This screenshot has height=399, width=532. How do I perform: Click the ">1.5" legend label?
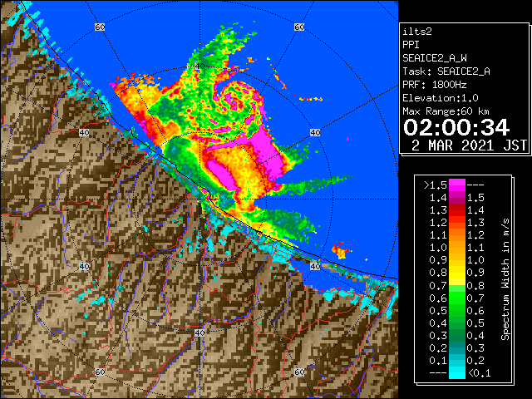[x=436, y=185]
